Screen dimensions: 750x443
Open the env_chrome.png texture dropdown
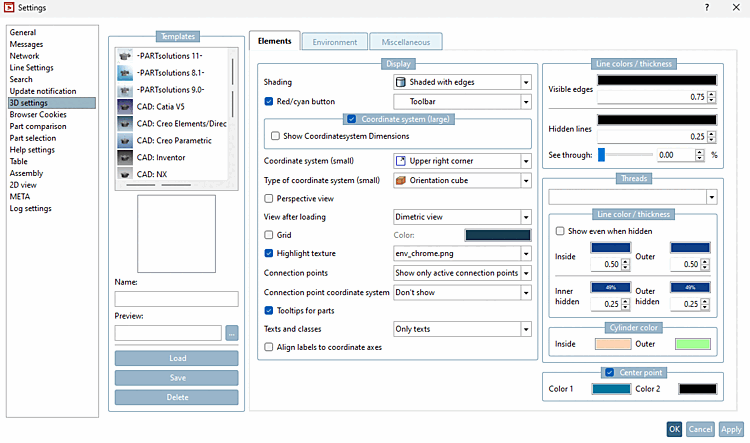[462, 254]
